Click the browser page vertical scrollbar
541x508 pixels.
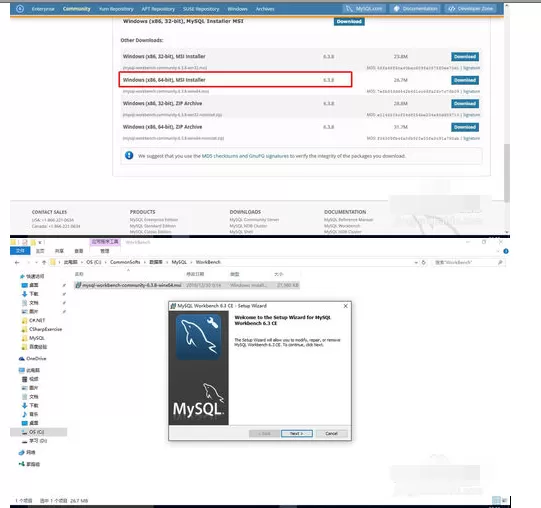point(506,173)
